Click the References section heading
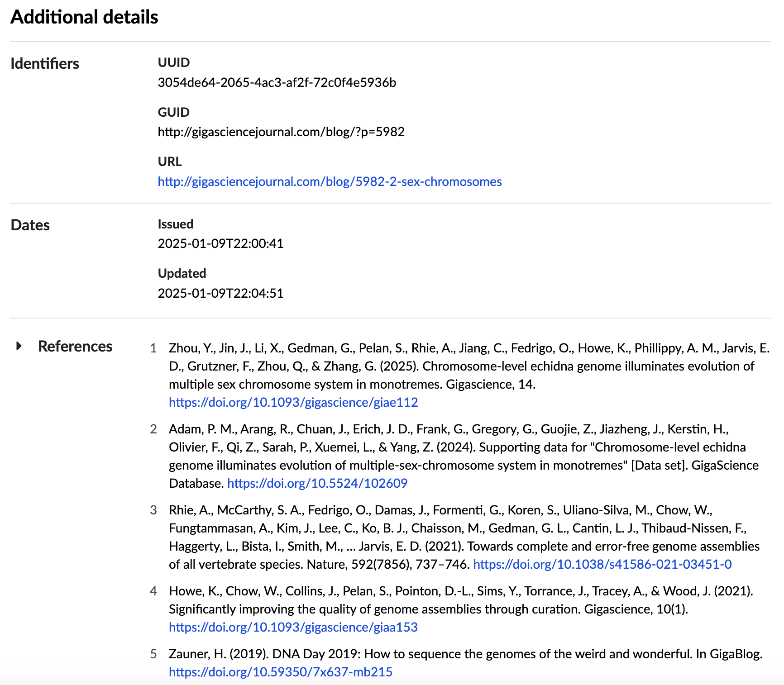784x685 pixels. click(x=75, y=346)
